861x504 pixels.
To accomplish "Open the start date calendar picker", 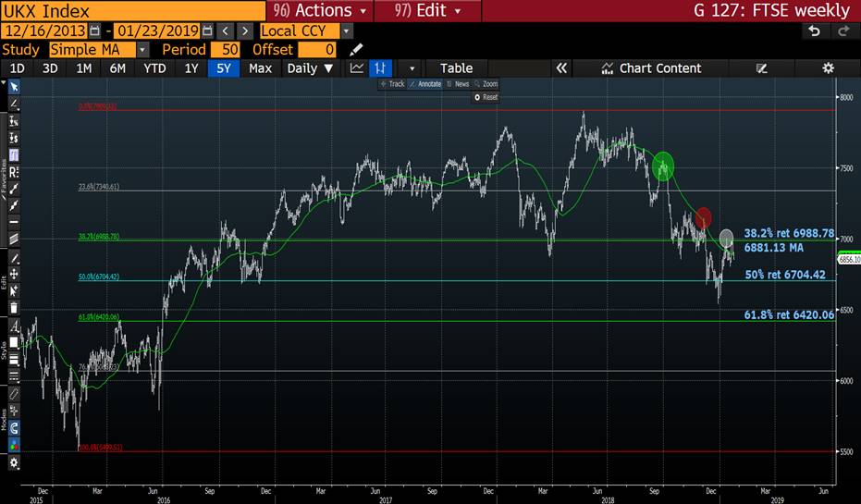I will tap(95, 31).
